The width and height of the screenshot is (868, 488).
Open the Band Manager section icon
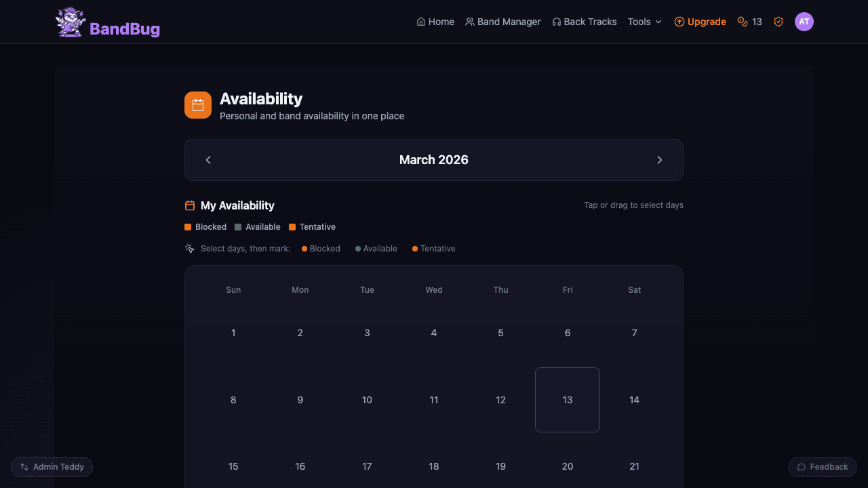point(469,21)
